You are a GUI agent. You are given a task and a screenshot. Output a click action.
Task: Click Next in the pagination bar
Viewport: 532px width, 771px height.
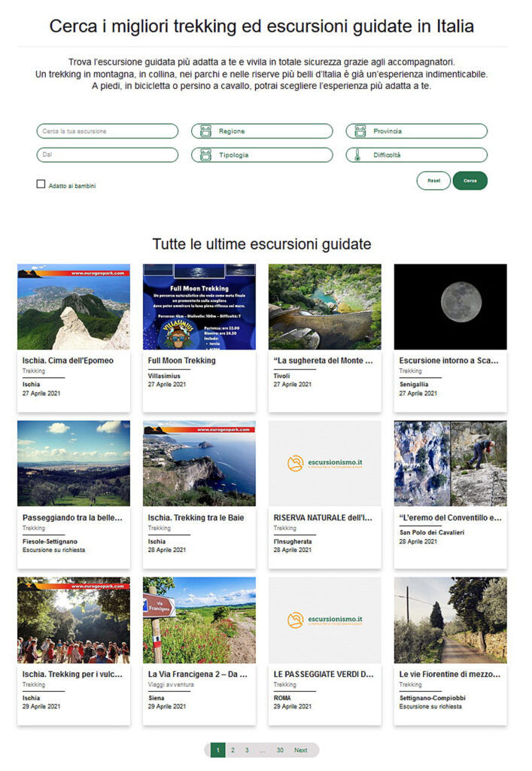tap(301, 750)
